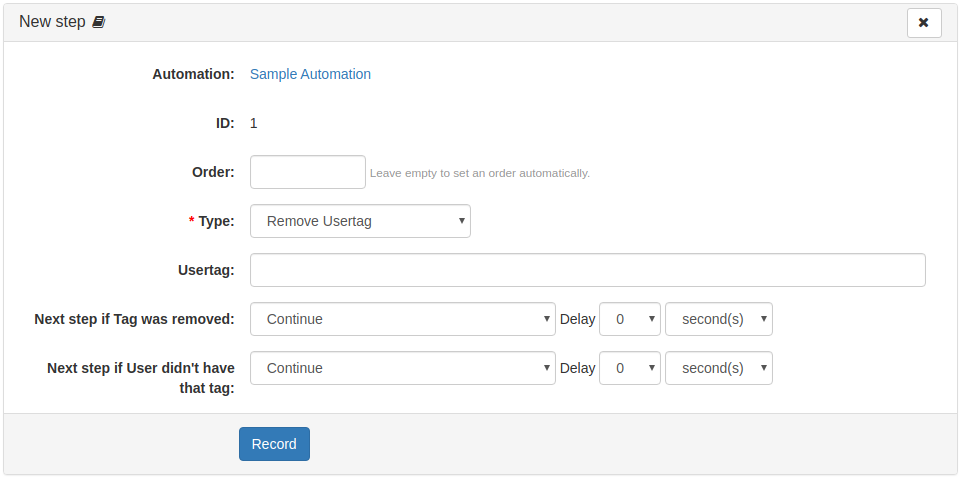The height and width of the screenshot is (478, 961).
Task: Click the Type: label
Action: (x=211, y=221)
